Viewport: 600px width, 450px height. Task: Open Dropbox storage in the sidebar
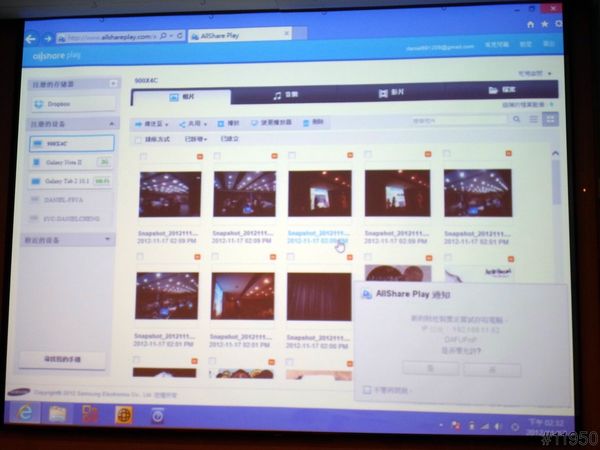click(73, 104)
